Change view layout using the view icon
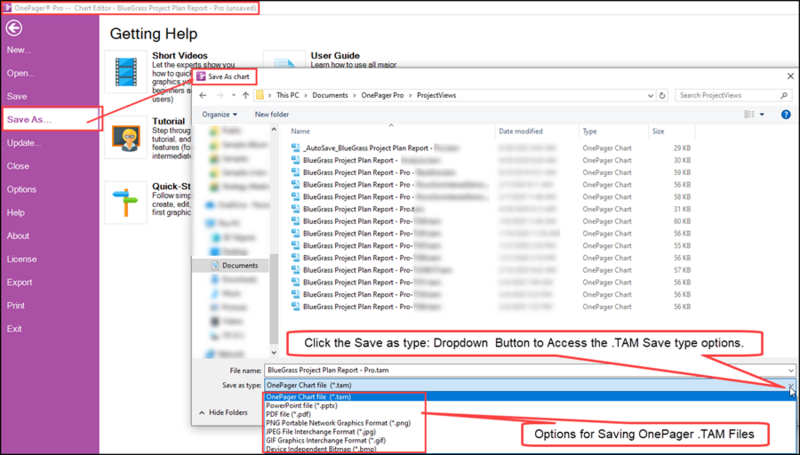Image resolution: width=800 pixels, height=455 pixels. 749,114
